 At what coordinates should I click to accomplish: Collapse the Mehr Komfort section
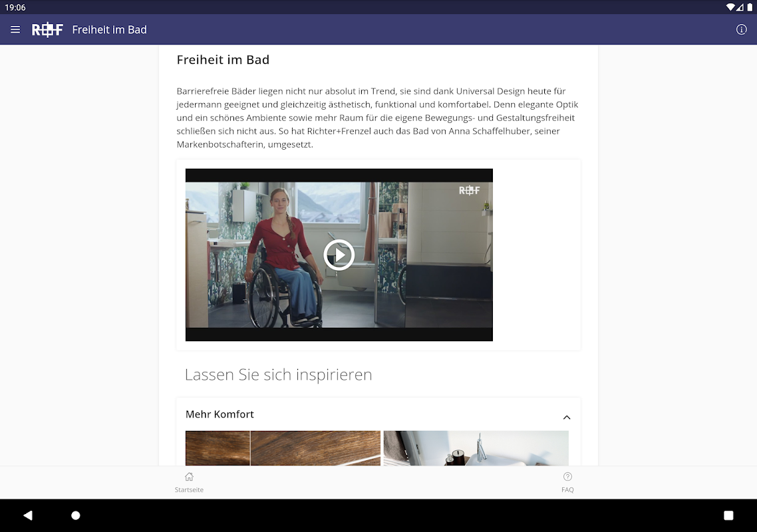(567, 417)
